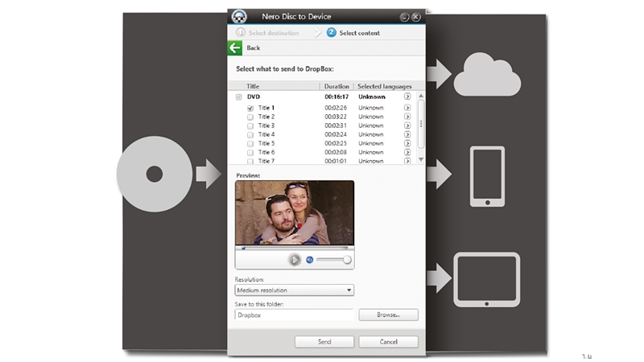Check the Title 3 checkbox
This screenshot has height=362, width=644.
tap(250, 126)
